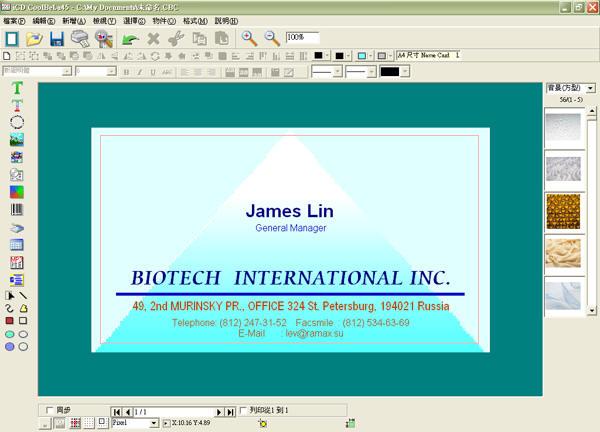Open the 格式(M) menu
The width and height of the screenshot is (600, 432).
coord(195,21)
